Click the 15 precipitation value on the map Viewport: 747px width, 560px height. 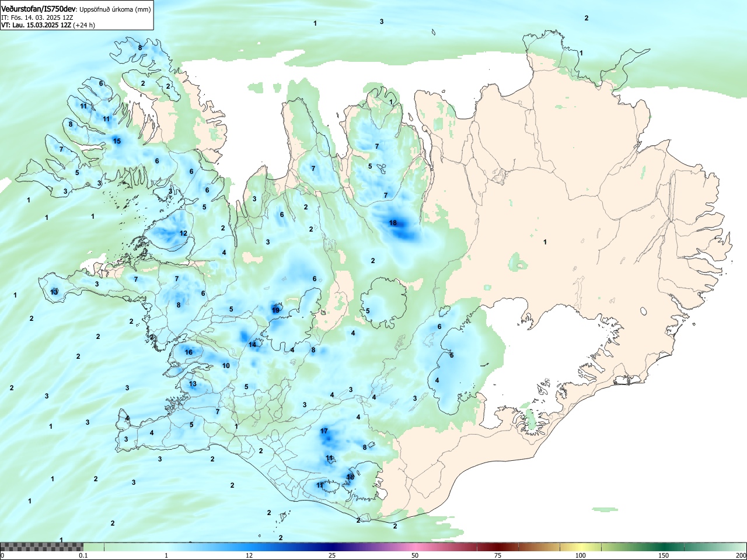point(117,141)
